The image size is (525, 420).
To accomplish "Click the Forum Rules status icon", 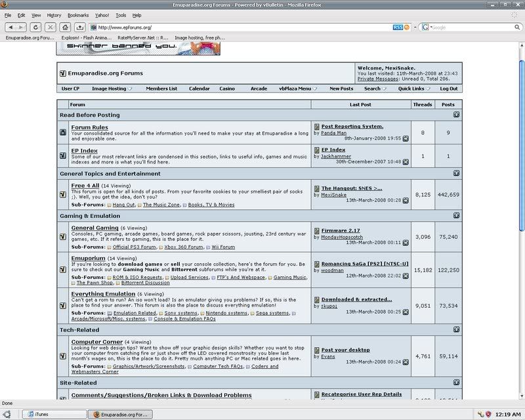I will pos(63,133).
